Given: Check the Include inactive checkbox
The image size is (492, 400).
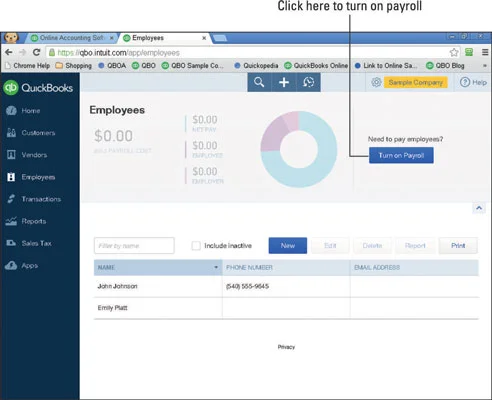Looking at the screenshot, I should tap(196, 246).
